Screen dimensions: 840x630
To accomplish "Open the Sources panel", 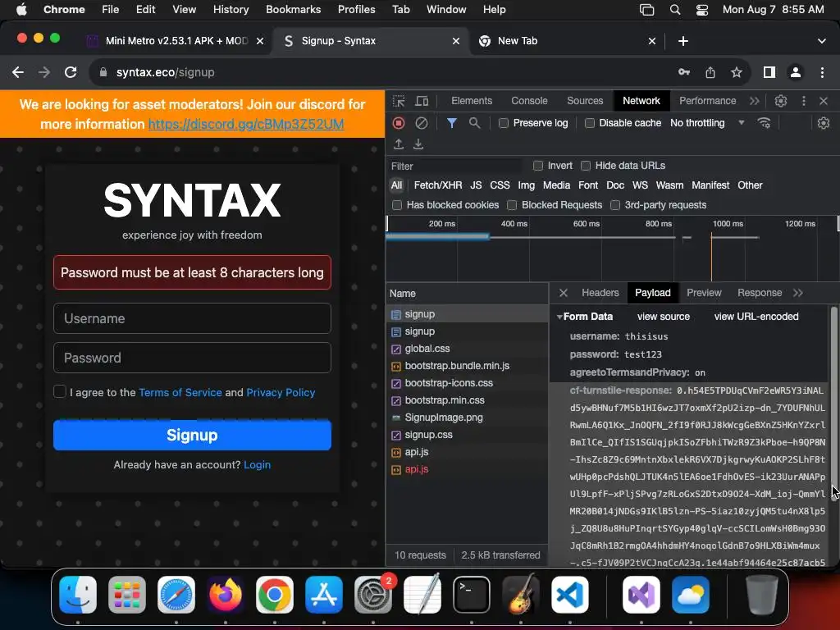I will pos(585,101).
